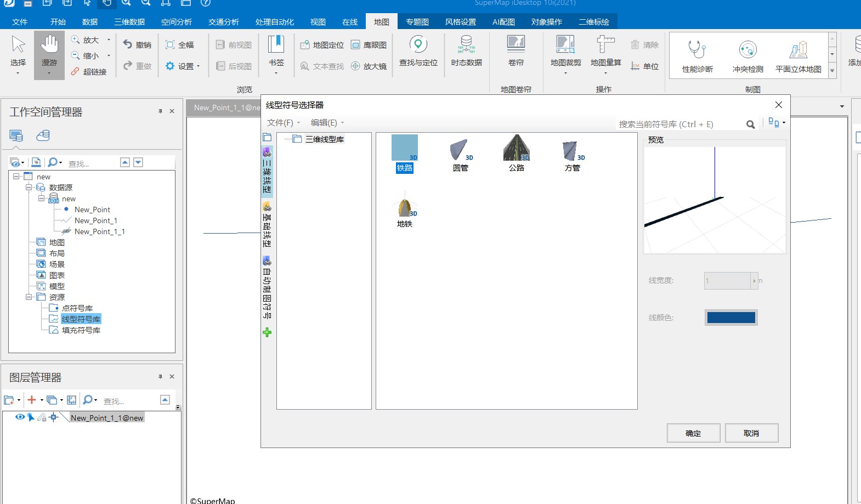Select the 线型符号库 resource node
861x504 pixels.
tap(81, 319)
